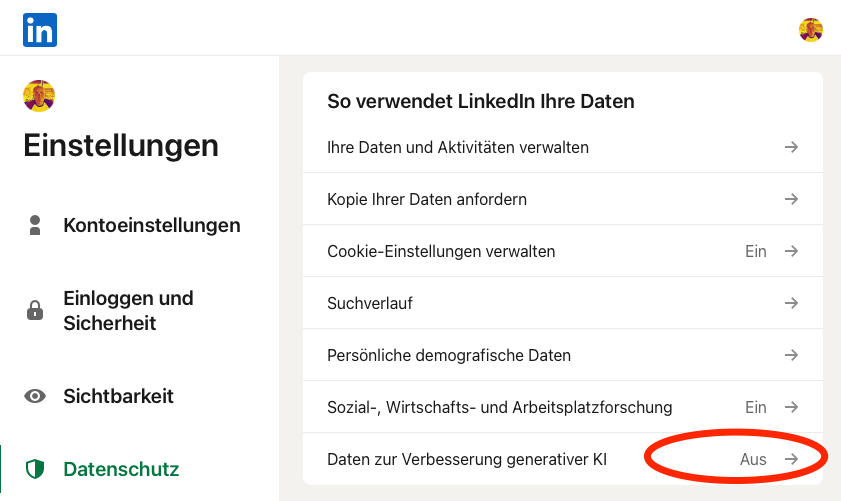The width and height of the screenshot is (841, 501).
Task: Toggle generative KI data 'Aus' status
Action: tap(753, 459)
